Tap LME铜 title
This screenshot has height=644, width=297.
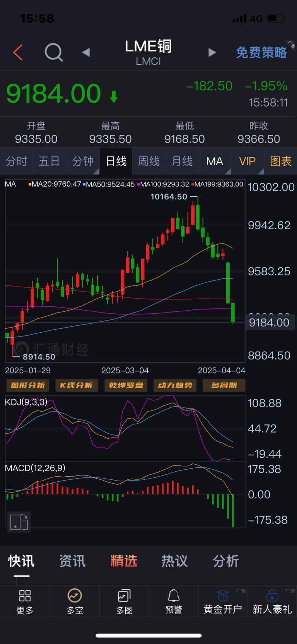[x=148, y=46]
